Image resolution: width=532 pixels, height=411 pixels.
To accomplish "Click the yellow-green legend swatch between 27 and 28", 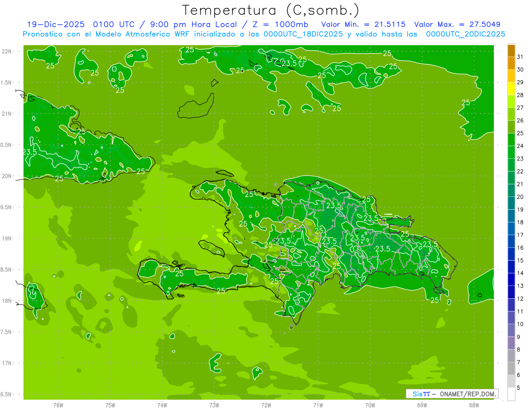I will click(x=511, y=102).
